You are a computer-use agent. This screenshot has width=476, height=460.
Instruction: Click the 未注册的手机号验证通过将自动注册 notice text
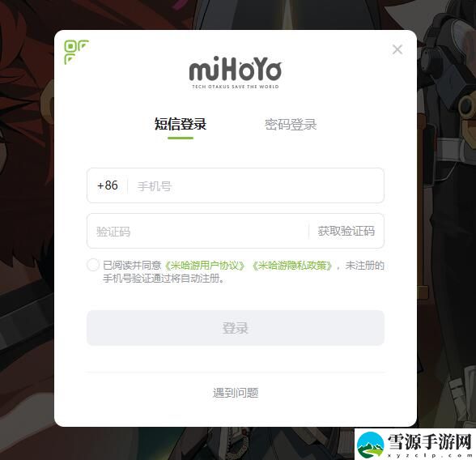pyautogui.click(x=244, y=272)
